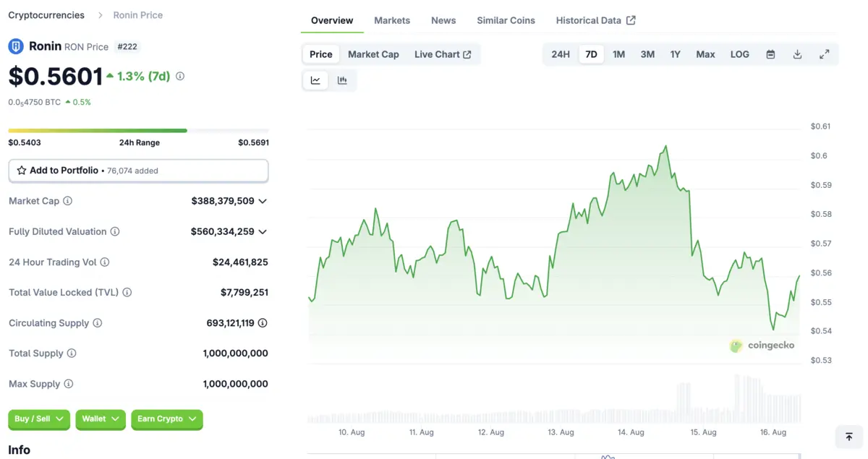868x459 pixels.
Task: Click info icon next to Market Cap
Action: point(68,201)
